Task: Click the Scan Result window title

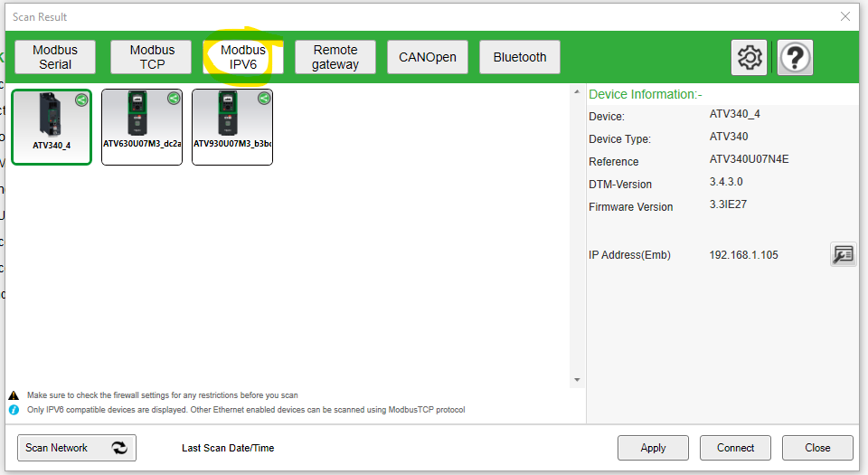Action: pos(40,17)
